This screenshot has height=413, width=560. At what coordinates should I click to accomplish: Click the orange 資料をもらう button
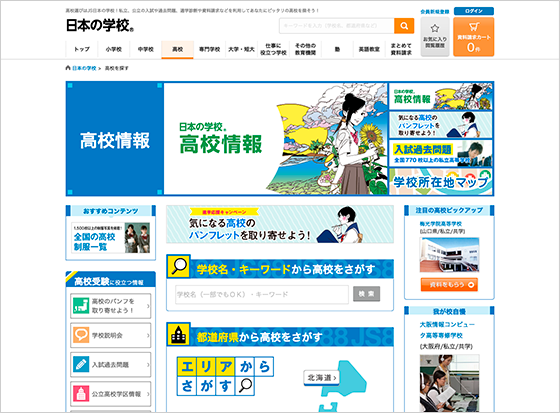(x=449, y=285)
